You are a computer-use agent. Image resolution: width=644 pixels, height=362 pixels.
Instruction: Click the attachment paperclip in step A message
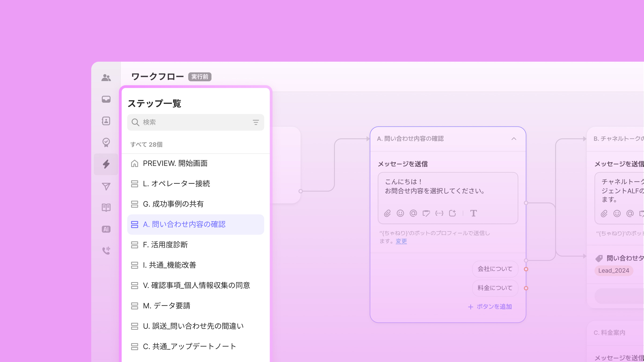point(387,213)
